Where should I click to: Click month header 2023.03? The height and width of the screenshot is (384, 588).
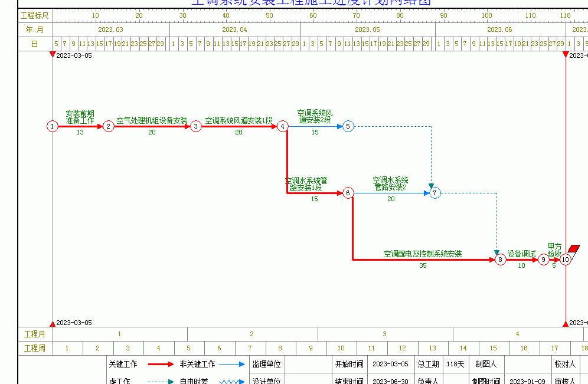(x=110, y=29)
